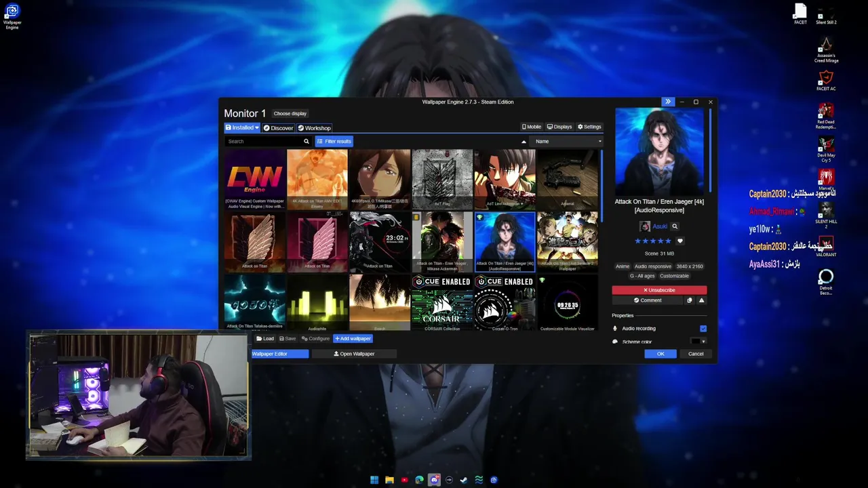Open the Windows Start menu
868x488 pixels.
point(374,480)
